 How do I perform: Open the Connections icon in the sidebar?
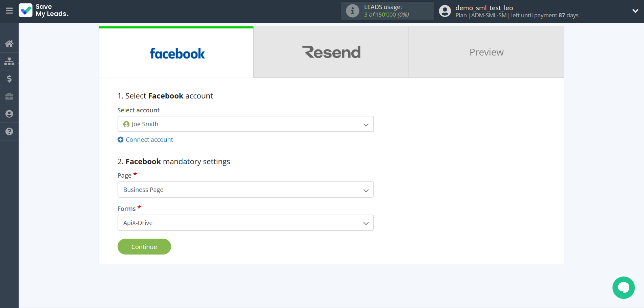point(9,61)
